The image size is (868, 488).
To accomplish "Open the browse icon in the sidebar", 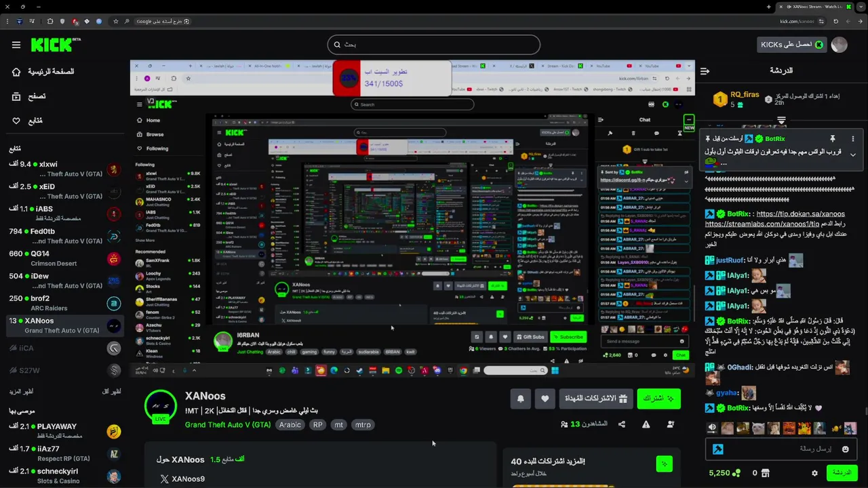I will [x=16, y=96].
